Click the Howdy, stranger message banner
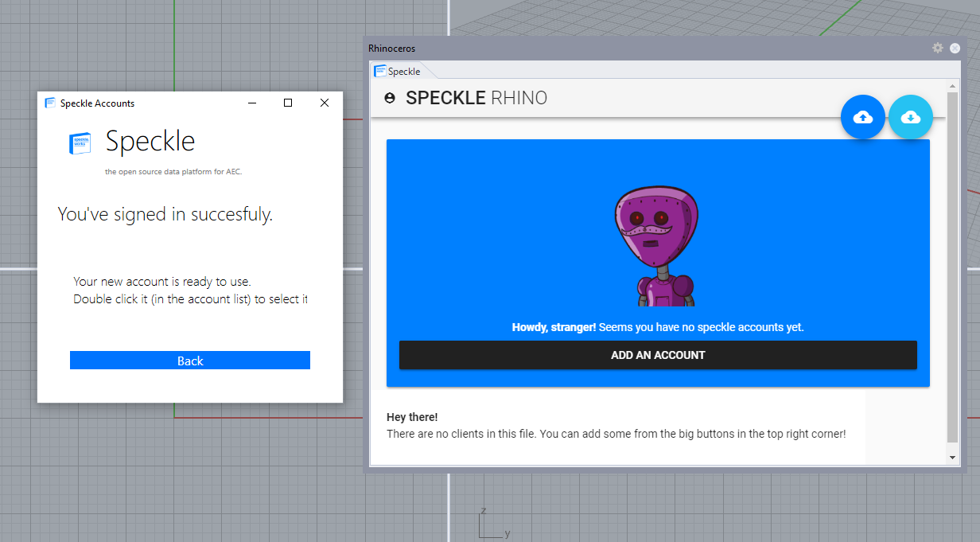Screen dimensions: 980x542 pos(658,327)
